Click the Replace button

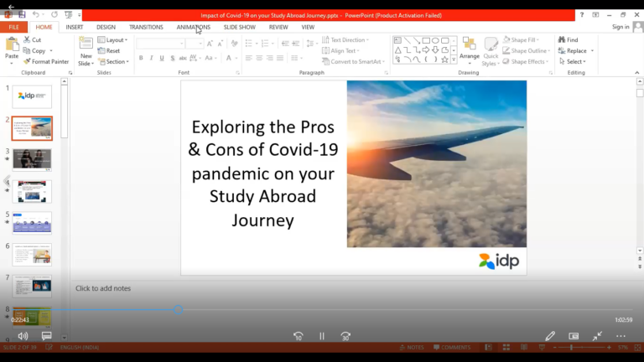coord(576,50)
